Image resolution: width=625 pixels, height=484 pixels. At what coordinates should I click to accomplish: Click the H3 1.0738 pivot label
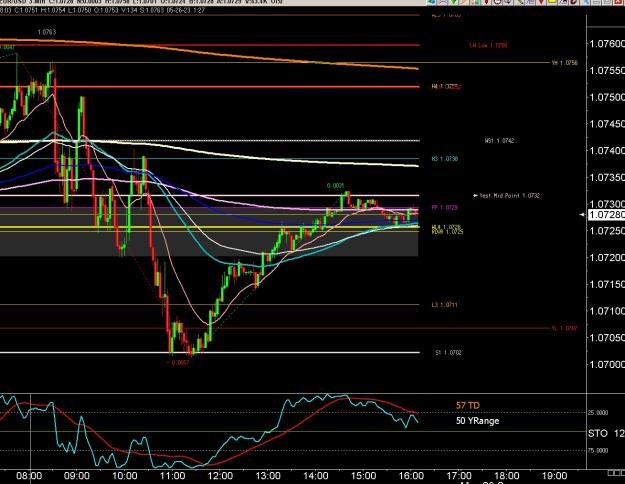444,159
